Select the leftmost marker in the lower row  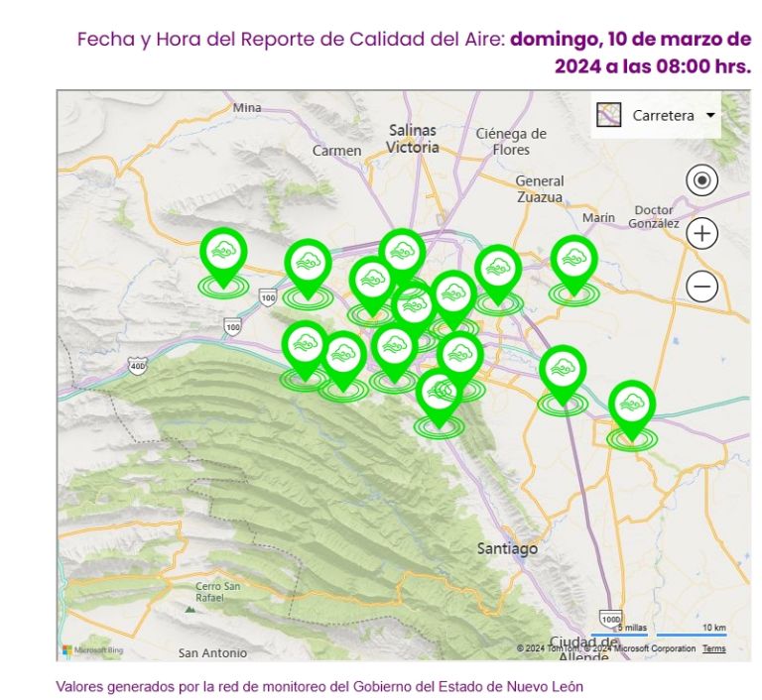point(306,346)
